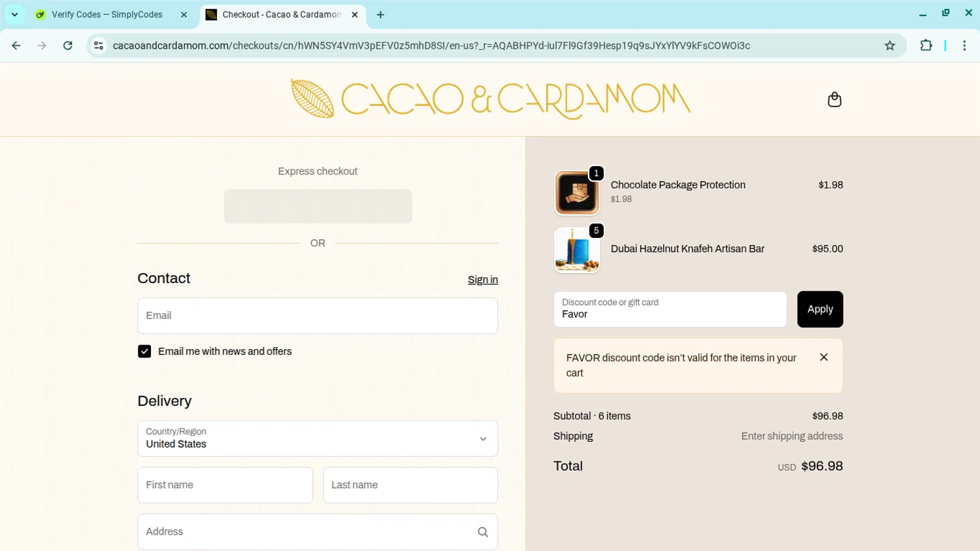This screenshot has width=980, height=551.
Task: Uncheck Email me with news and offers
Action: pos(144,352)
